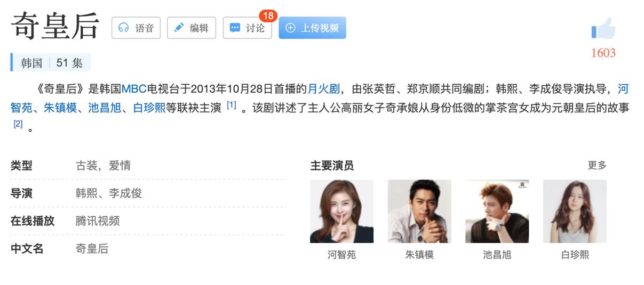This screenshot has width=644, height=285.
Task: Open the 池昌旭 text link
Action: coord(105,108)
